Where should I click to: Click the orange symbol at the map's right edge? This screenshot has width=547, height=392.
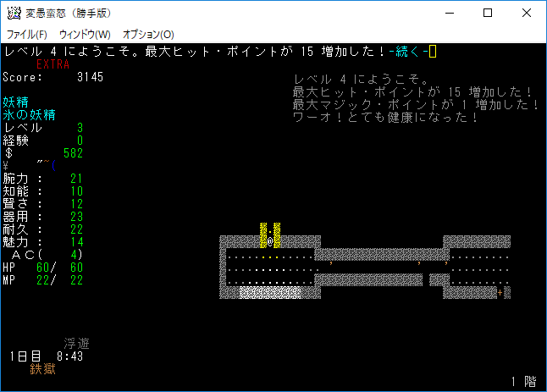(x=500, y=292)
